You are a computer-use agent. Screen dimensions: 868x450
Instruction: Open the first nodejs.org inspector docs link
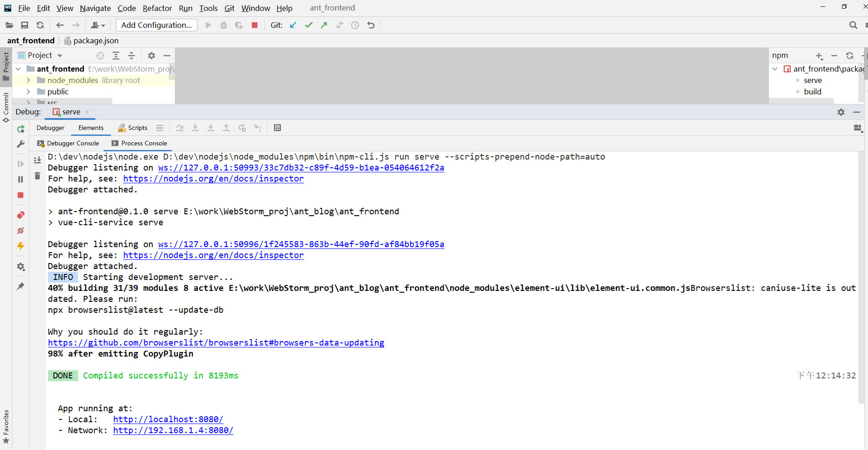213,179
